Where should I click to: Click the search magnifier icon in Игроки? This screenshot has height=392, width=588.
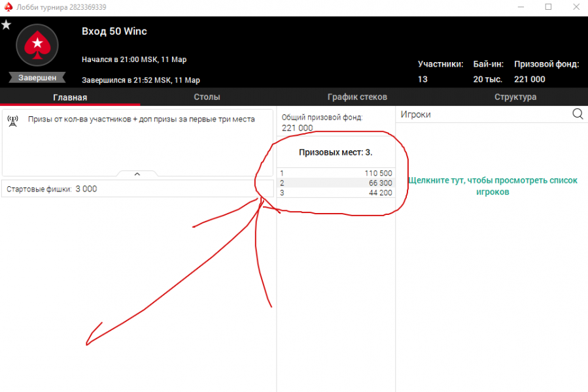pyautogui.click(x=578, y=114)
